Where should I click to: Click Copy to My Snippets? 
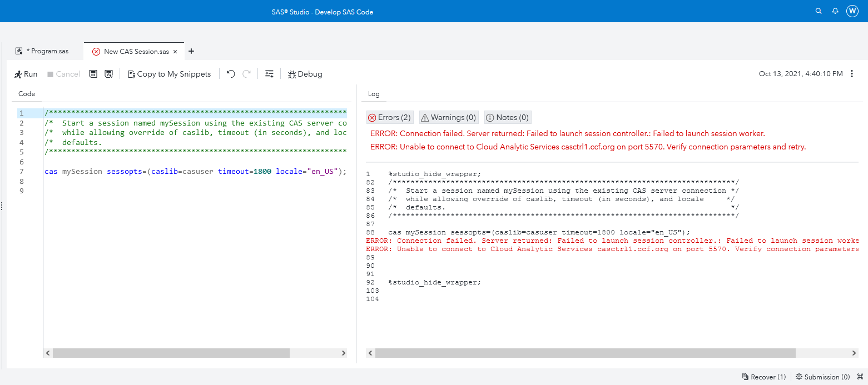169,73
